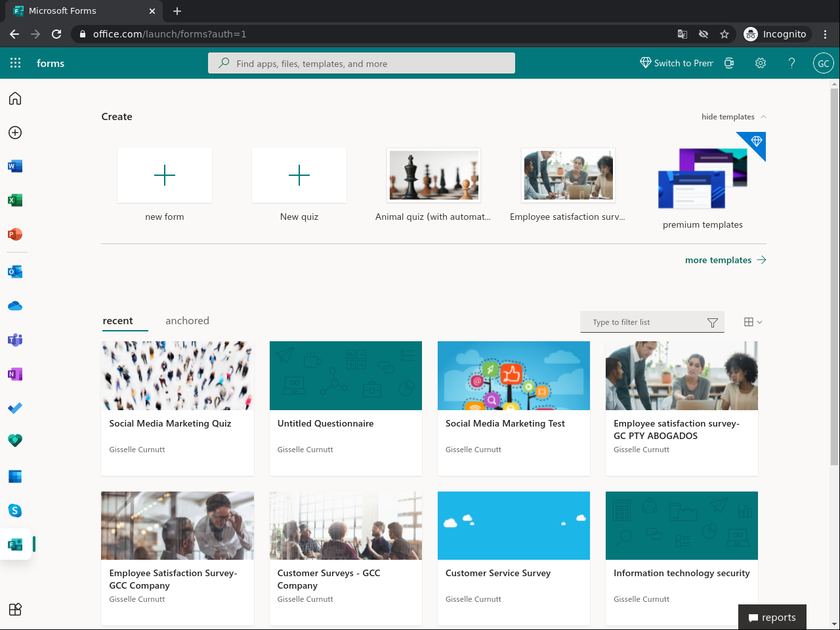
Task: Reload the page
Action: click(56, 34)
